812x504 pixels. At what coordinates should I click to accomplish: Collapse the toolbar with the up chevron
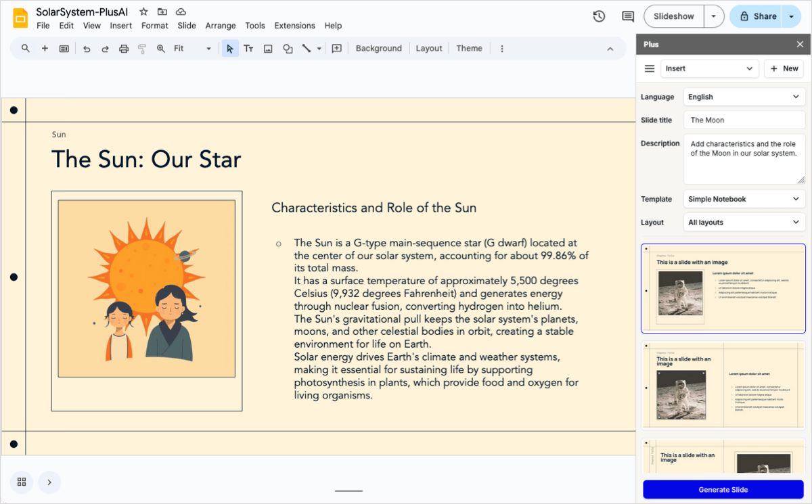click(610, 49)
